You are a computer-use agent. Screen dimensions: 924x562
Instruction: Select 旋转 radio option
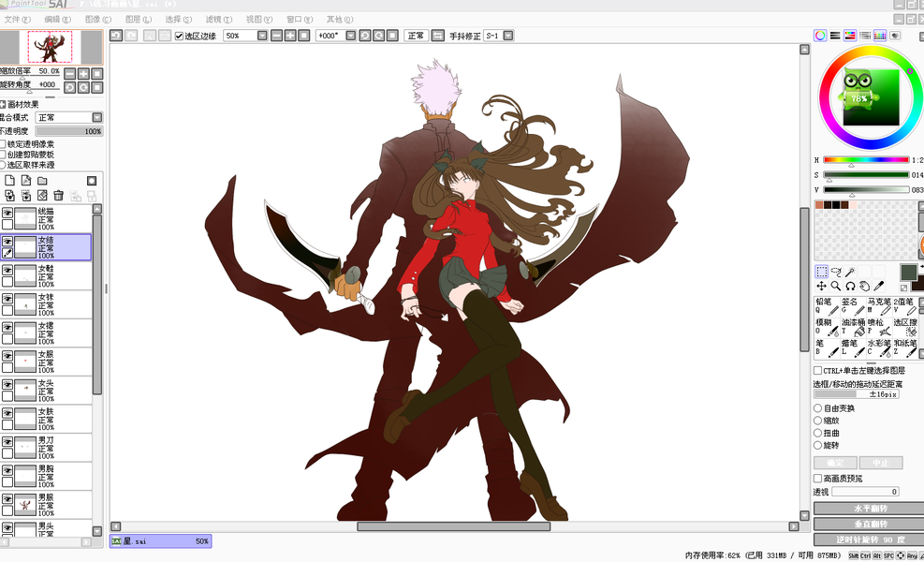[818, 445]
